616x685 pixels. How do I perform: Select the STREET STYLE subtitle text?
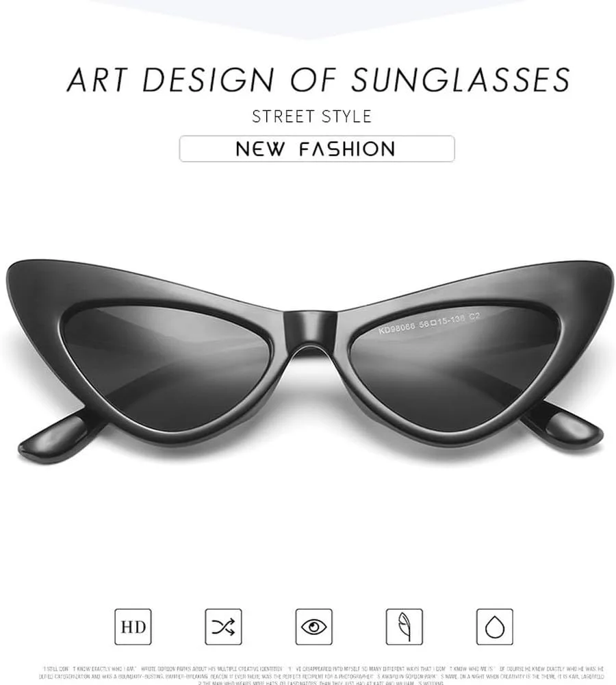pyautogui.click(x=311, y=116)
